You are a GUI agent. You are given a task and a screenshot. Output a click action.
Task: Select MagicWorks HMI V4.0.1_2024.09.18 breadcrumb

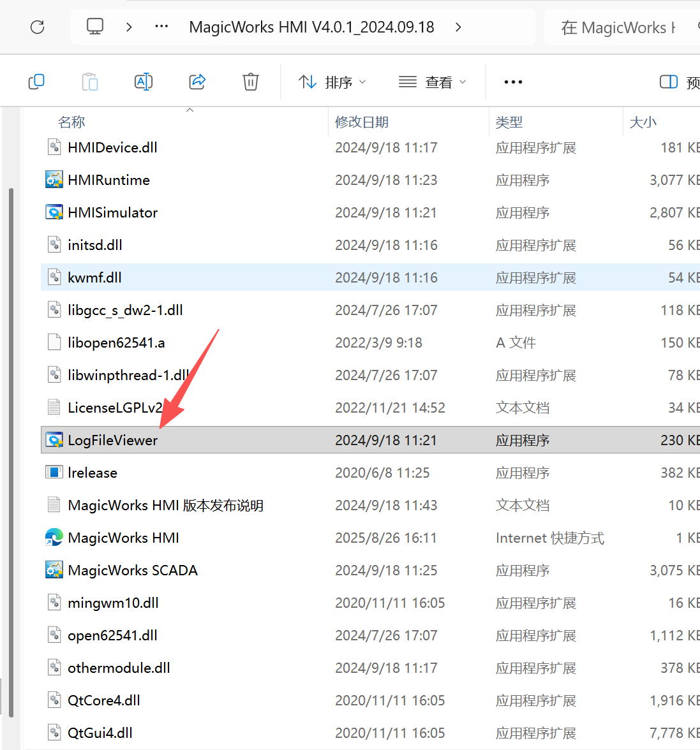311,27
